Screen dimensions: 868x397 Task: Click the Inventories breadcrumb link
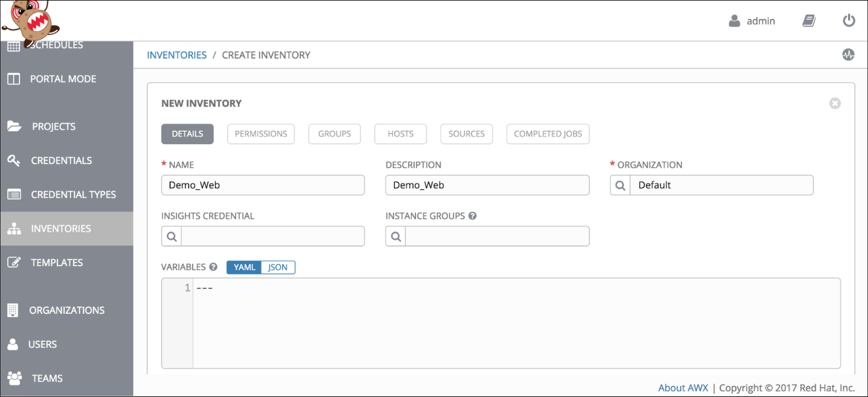[x=177, y=55]
